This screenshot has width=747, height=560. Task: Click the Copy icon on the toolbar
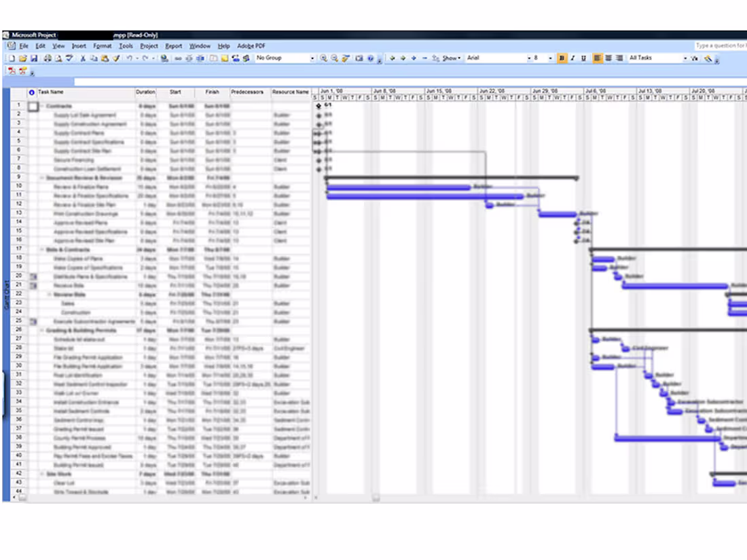coord(94,58)
